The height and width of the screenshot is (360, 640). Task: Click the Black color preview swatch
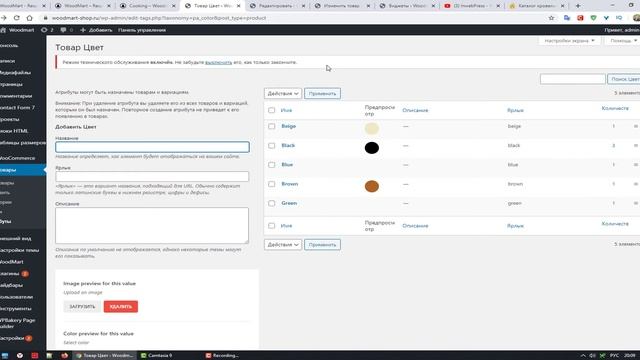coord(372,148)
